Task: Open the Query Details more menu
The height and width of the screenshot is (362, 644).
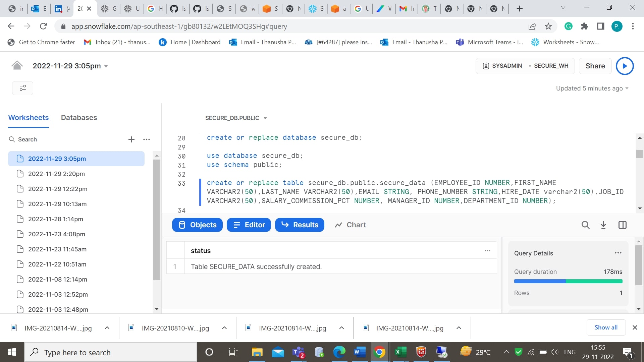Action: click(x=618, y=253)
